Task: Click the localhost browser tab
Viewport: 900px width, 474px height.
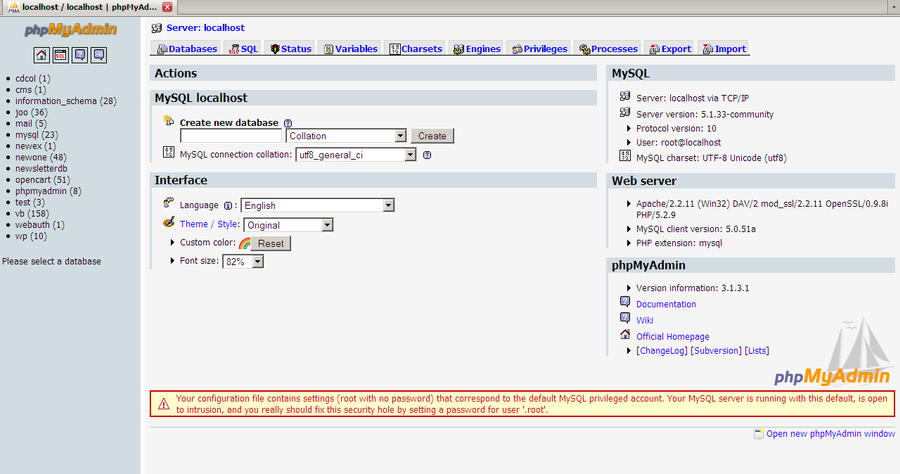Action: tap(88, 7)
